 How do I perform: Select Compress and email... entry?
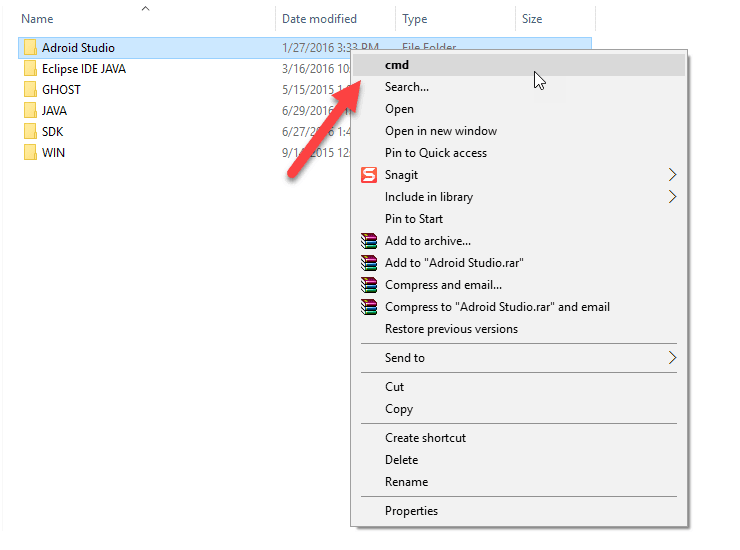coord(519,285)
